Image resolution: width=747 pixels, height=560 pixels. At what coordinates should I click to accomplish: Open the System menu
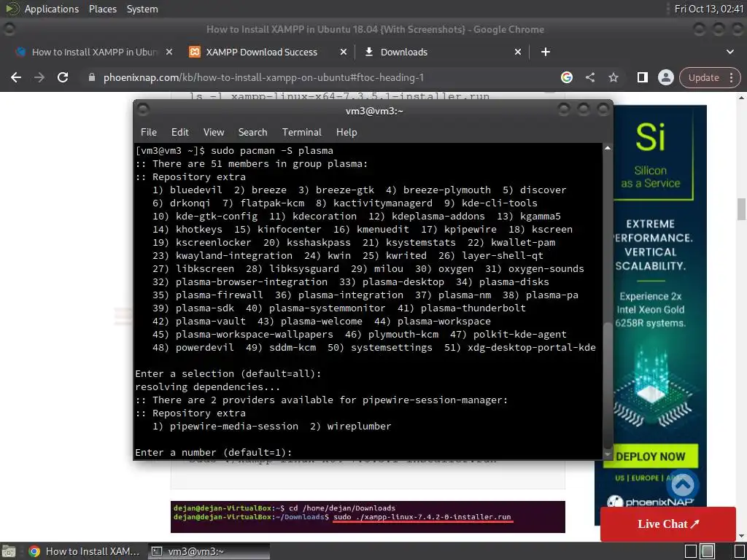click(142, 9)
